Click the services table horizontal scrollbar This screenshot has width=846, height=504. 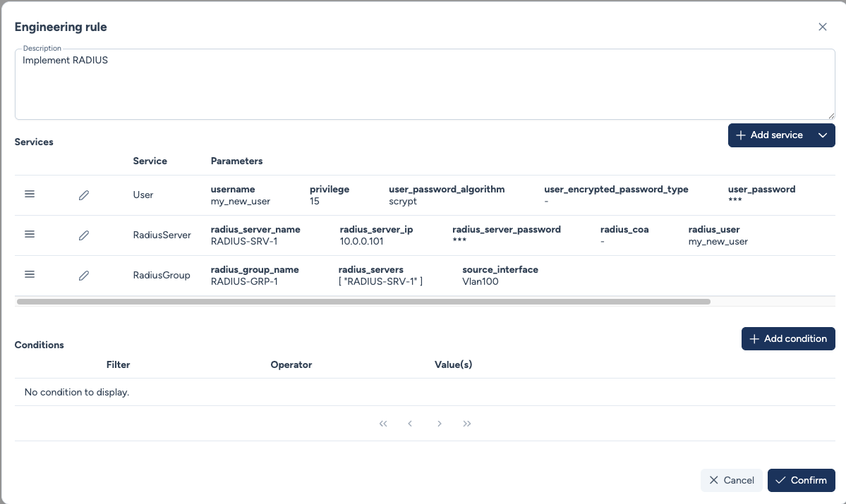(x=363, y=302)
